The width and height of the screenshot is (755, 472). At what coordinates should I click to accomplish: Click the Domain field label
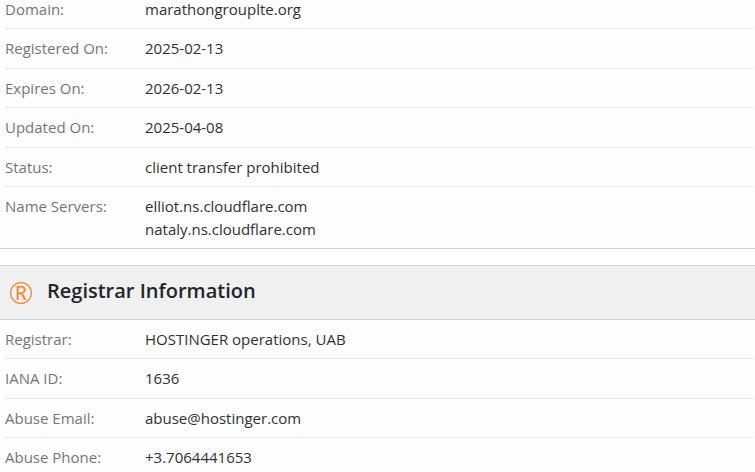pyautogui.click(x=35, y=10)
